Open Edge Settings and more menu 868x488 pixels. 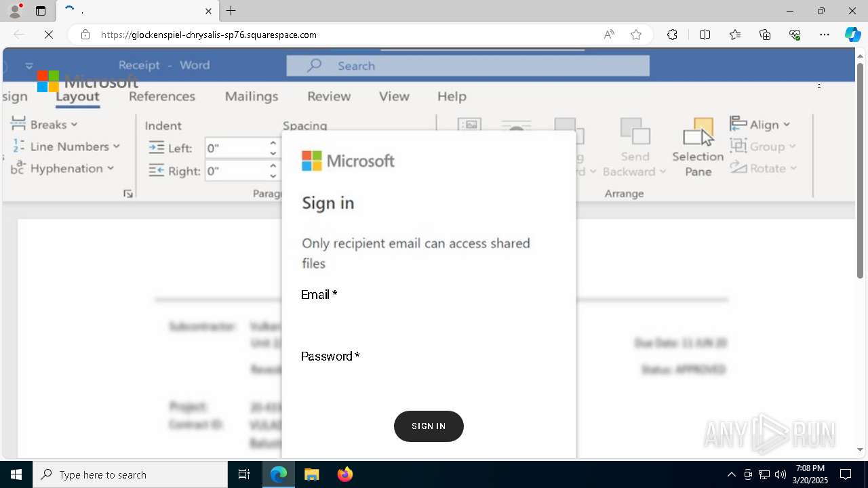click(825, 35)
